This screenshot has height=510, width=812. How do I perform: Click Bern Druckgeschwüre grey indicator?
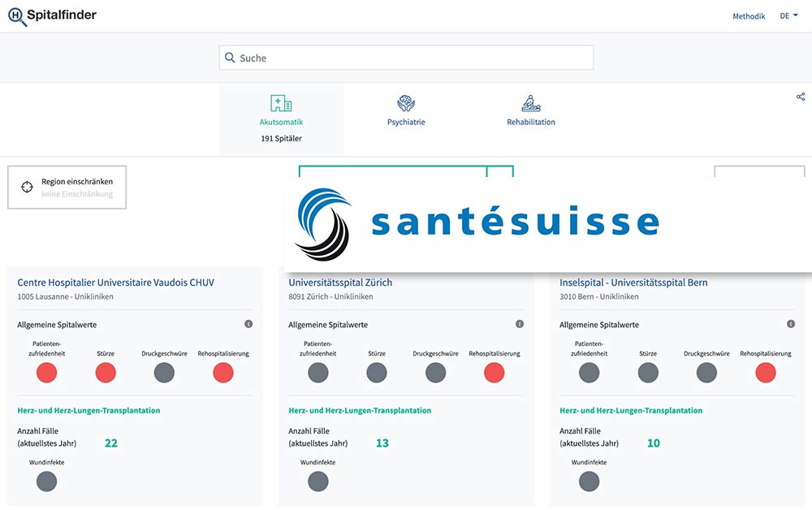tap(706, 373)
